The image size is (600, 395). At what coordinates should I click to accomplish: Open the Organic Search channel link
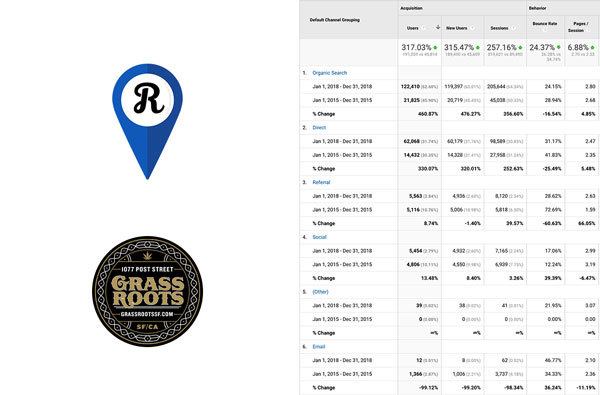click(x=329, y=73)
